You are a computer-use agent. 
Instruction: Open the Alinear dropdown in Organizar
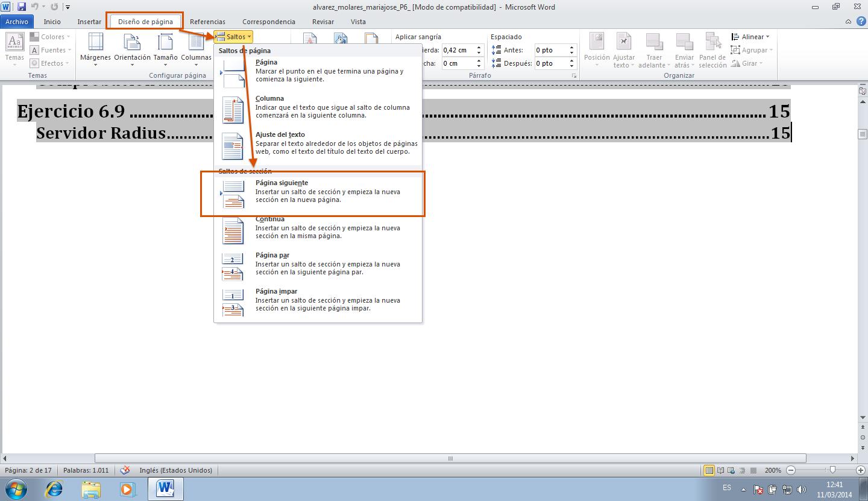tap(751, 37)
